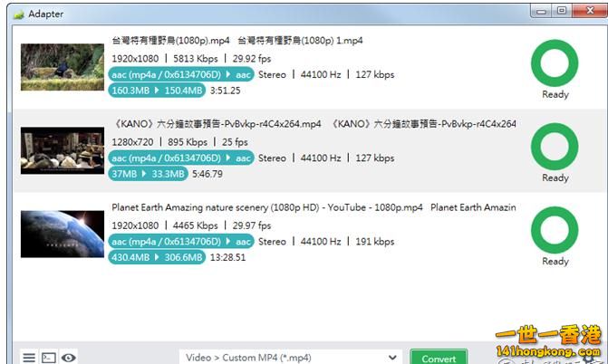The image size is (608, 364).
Task: Click Ready ring for Planet Earth video
Action: pos(555,230)
